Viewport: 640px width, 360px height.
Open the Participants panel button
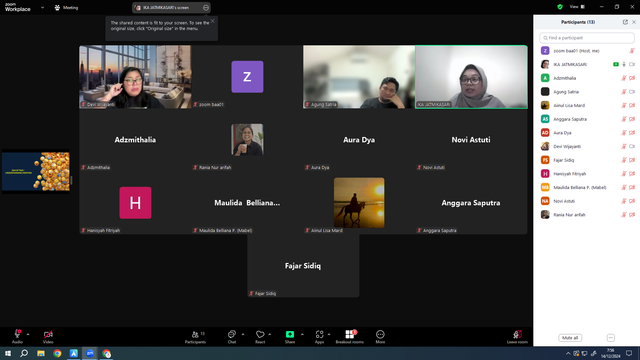click(196, 336)
